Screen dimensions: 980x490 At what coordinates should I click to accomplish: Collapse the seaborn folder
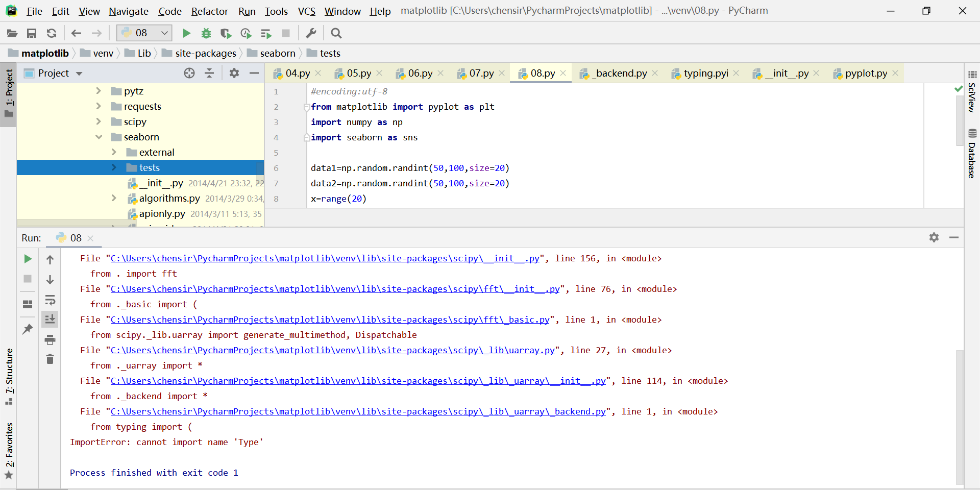pyautogui.click(x=99, y=137)
